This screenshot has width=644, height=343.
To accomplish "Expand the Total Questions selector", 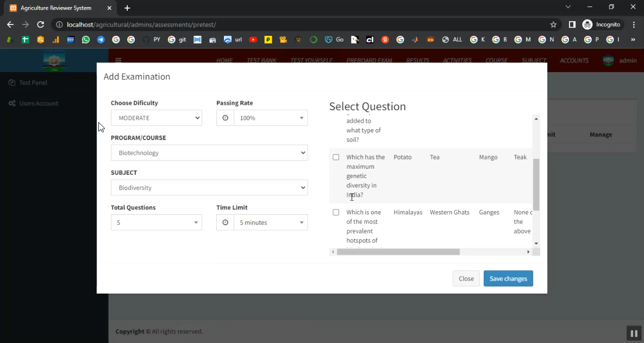I will pyautogui.click(x=156, y=223).
